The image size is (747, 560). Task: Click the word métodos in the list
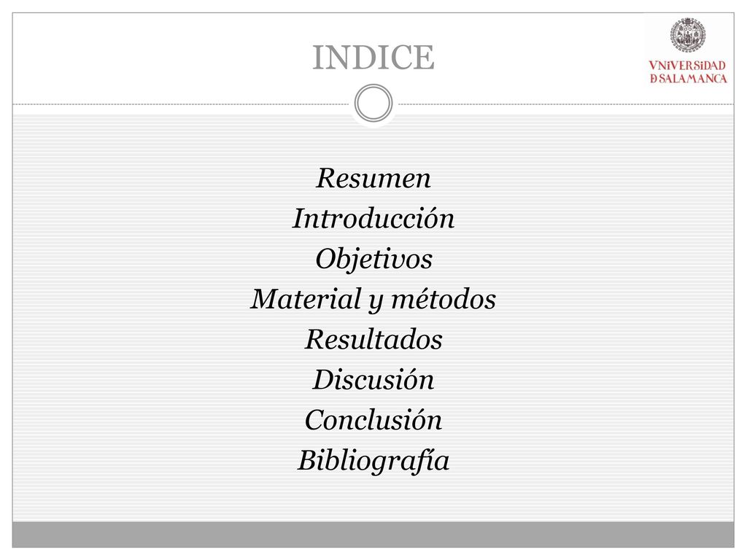[444, 300]
